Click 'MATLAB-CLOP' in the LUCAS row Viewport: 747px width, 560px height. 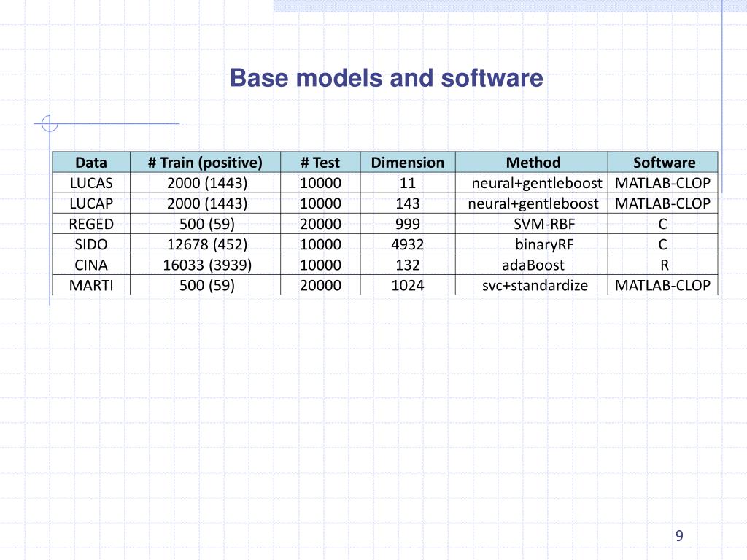(662, 183)
